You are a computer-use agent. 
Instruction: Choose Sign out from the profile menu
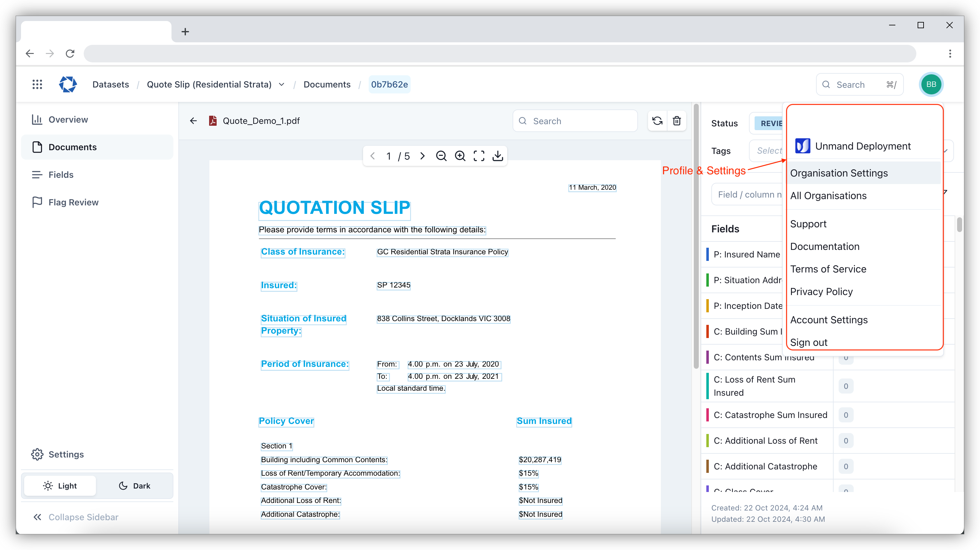809,342
